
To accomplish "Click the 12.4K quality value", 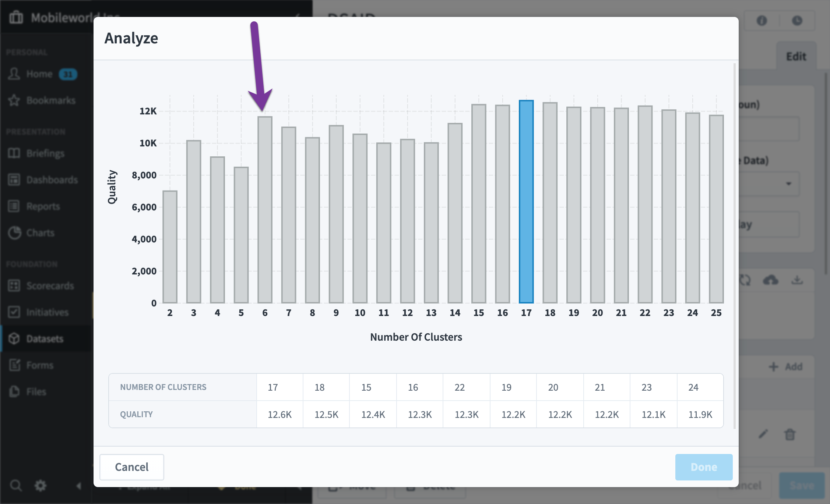I will [373, 414].
